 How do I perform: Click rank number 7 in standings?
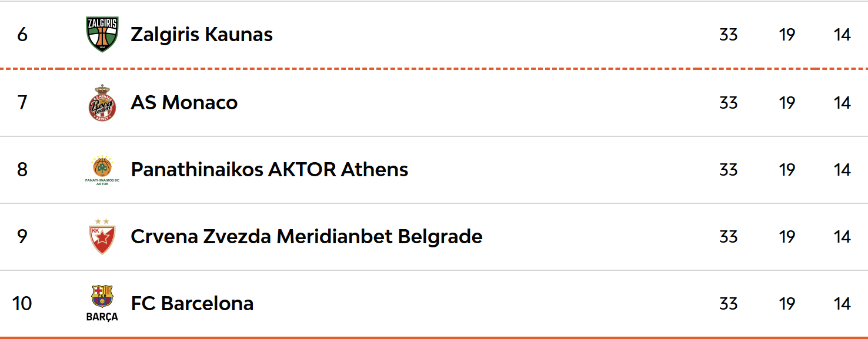[x=22, y=103]
